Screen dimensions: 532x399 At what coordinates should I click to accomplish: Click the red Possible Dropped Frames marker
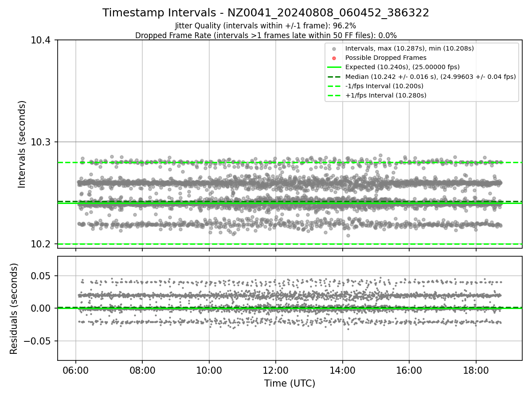point(334,58)
